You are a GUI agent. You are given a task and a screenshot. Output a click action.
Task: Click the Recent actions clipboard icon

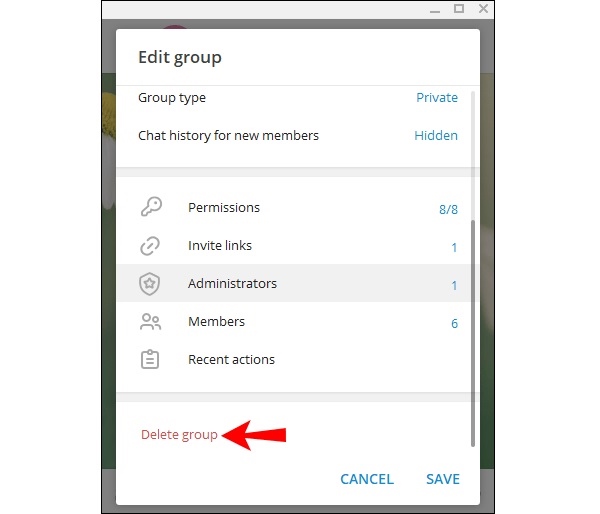[x=150, y=360]
